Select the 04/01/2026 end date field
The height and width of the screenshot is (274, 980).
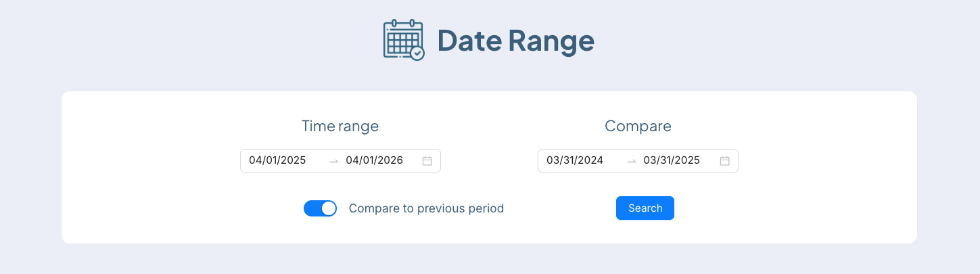(374, 160)
